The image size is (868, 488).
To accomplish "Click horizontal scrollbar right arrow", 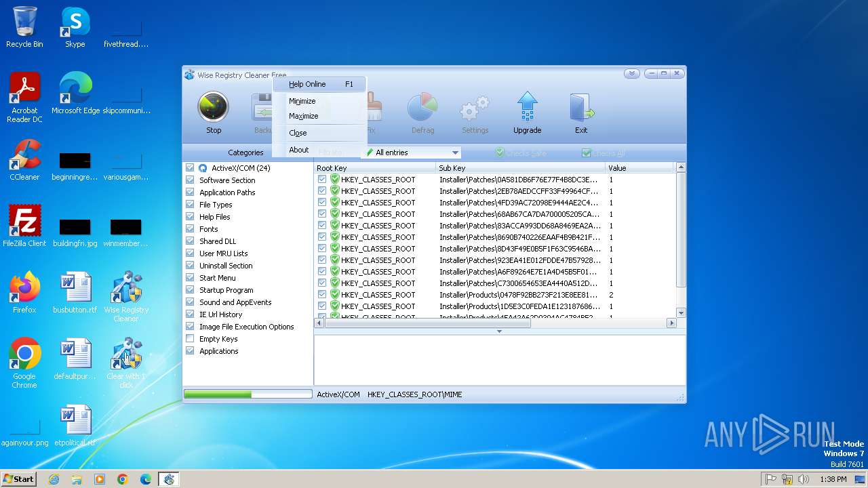I will point(671,323).
